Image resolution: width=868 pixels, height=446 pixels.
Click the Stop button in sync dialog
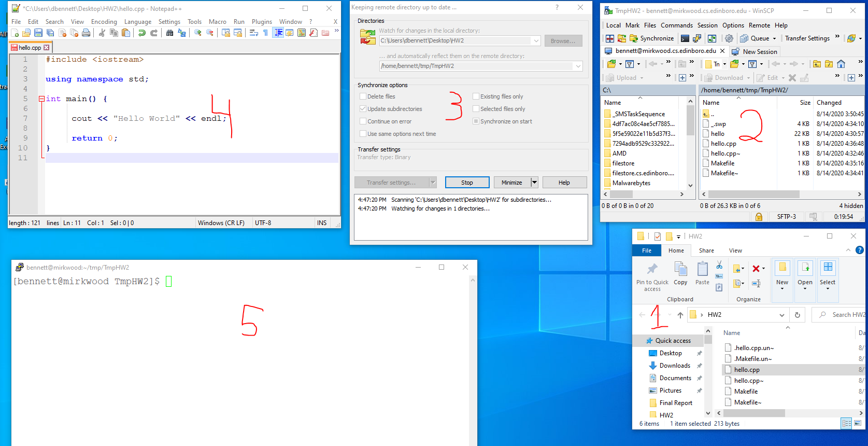click(467, 183)
